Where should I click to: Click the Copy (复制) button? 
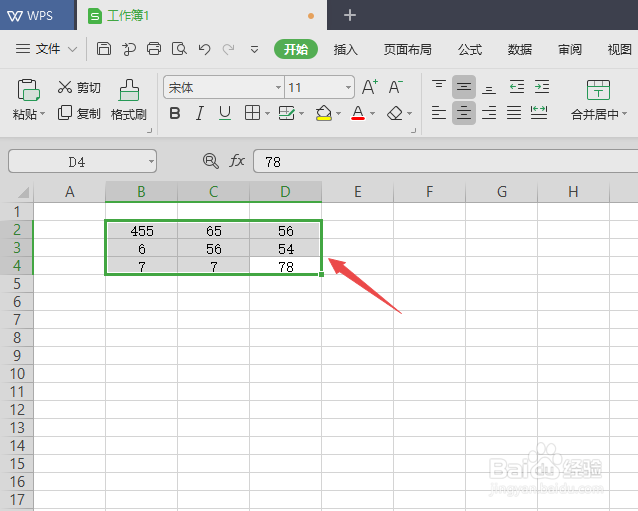[79, 113]
